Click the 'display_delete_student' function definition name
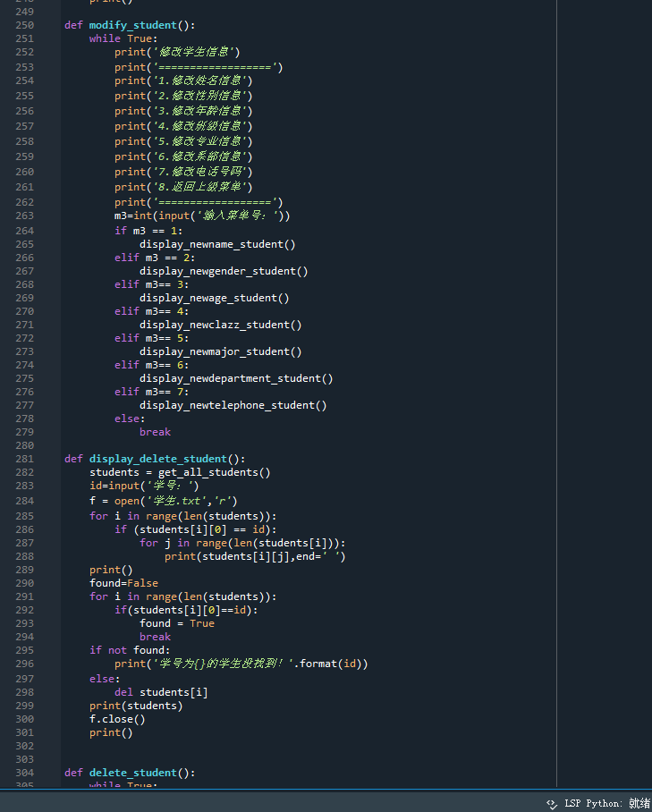The width and height of the screenshot is (652, 812). 158,459
